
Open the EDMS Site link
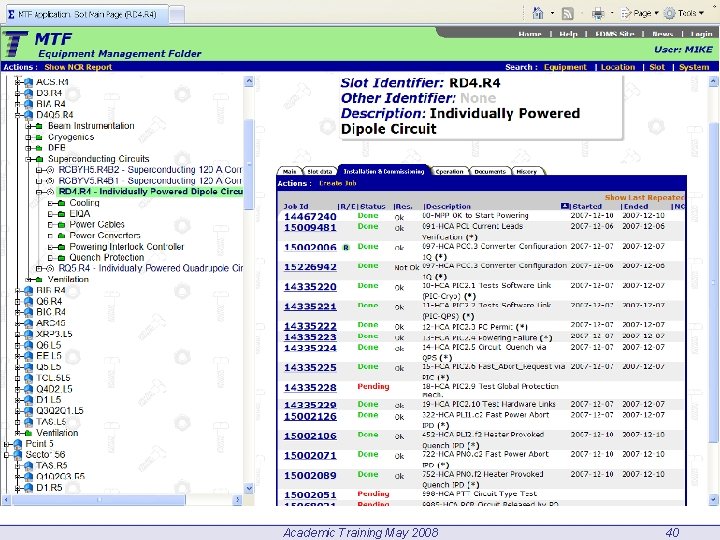614,34
